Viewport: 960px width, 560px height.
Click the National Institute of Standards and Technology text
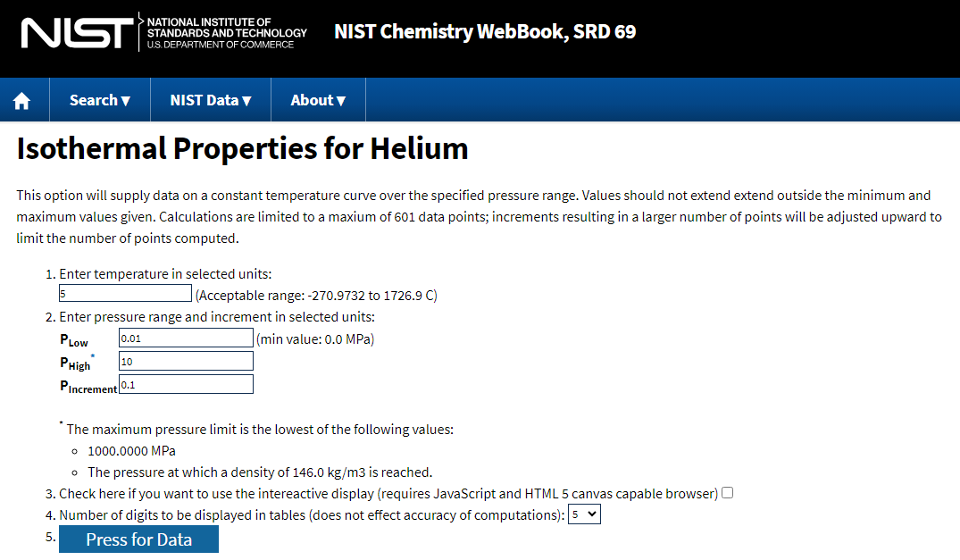226,32
